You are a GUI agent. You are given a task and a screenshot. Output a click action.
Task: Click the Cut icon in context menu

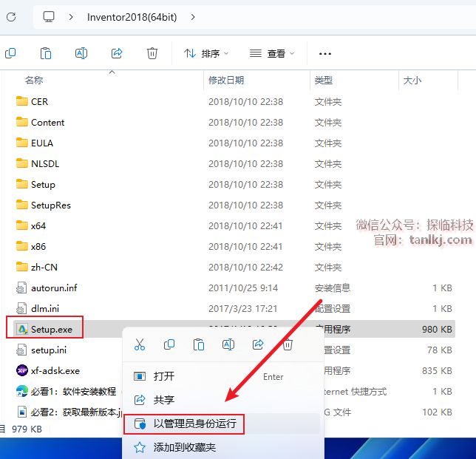[x=140, y=344]
